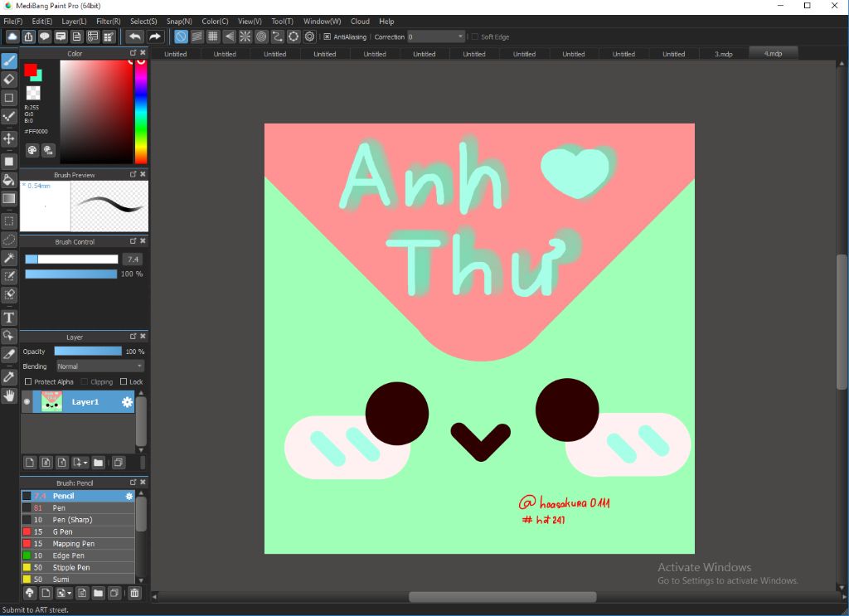
Task: Select the Hand tool
Action: tap(9, 395)
